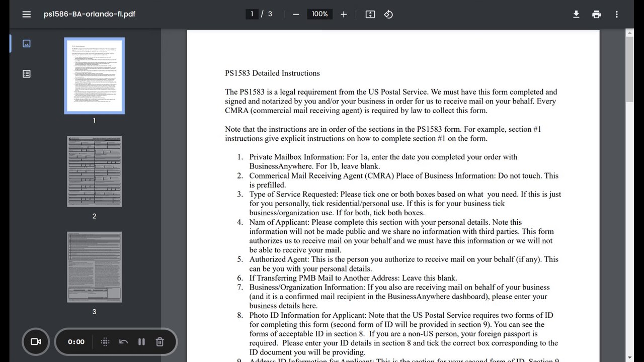Show the thumbnails view in sidebar

point(27,44)
